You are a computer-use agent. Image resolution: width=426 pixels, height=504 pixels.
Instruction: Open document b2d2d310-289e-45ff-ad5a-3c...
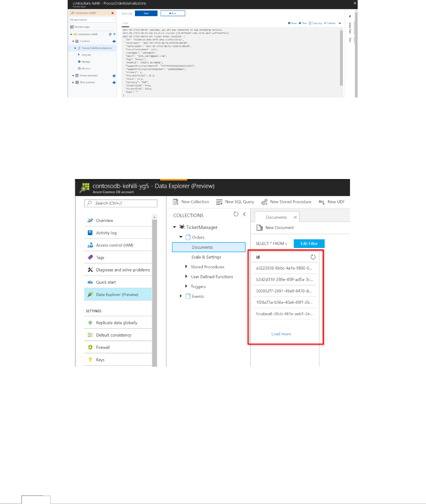pos(284,279)
